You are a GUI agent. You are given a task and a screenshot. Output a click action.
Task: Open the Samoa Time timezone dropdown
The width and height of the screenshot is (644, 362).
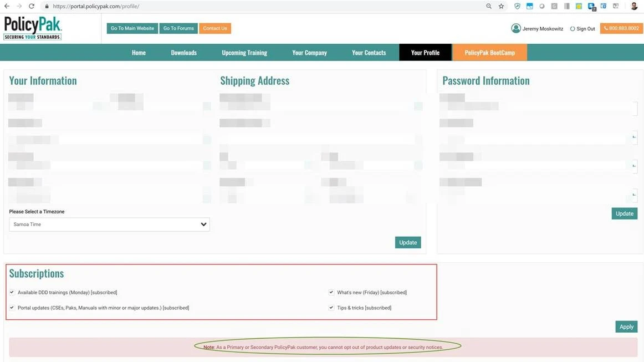[x=109, y=225]
